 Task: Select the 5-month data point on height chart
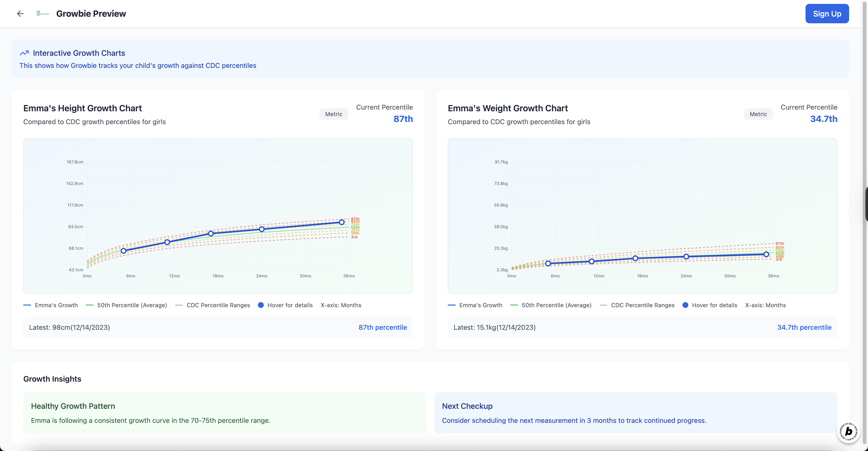tap(124, 251)
